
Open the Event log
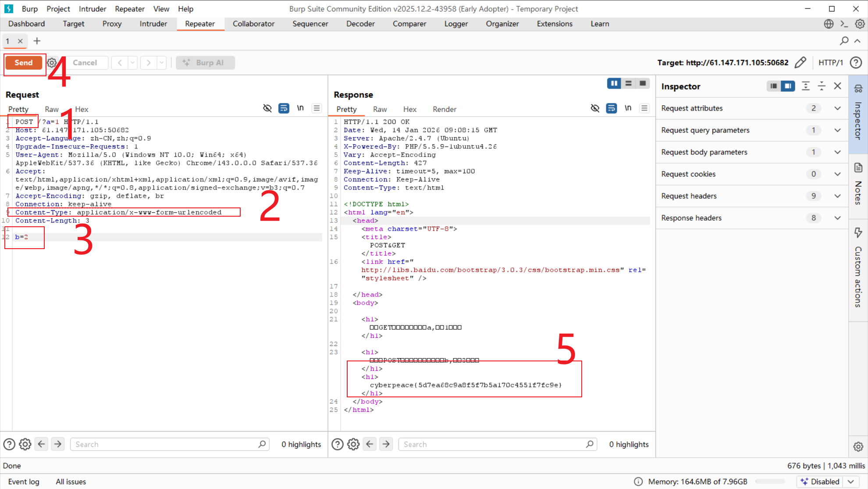coord(24,482)
